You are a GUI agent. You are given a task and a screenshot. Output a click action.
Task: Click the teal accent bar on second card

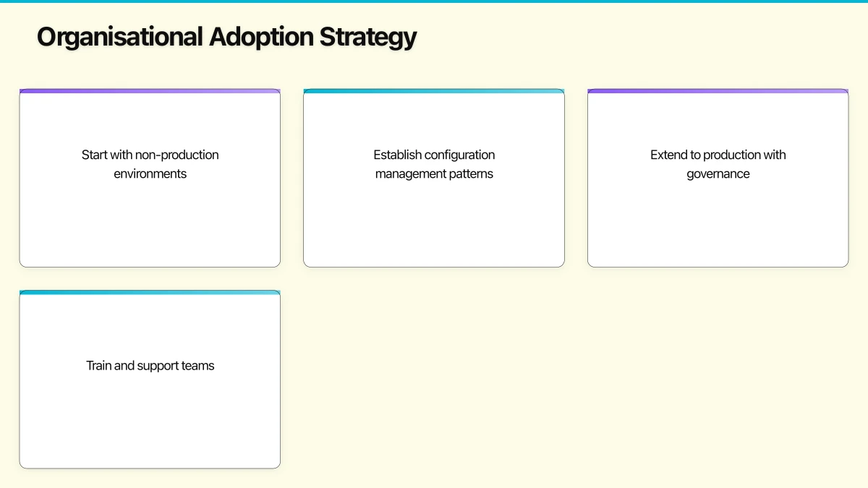pos(434,91)
